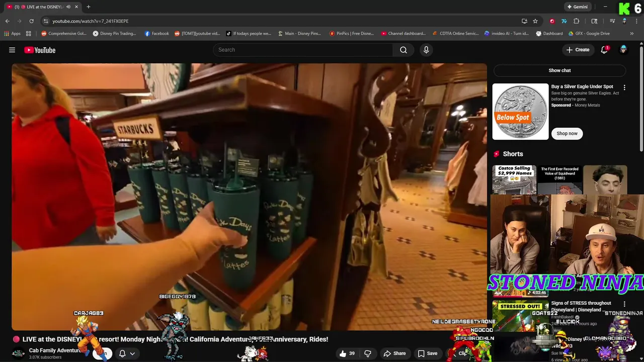Click the Create button
The width and height of the screenshot is (644, 362).
(578, 50)
